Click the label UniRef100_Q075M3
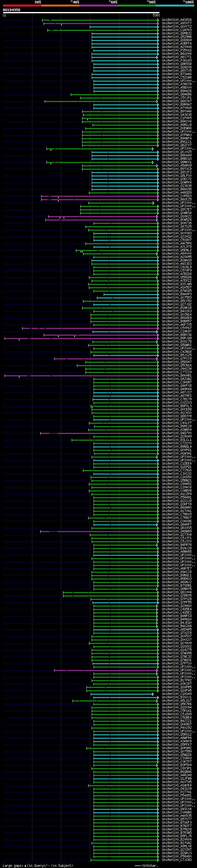The height and width of the screenshot is (868, 197). [176, 297]
